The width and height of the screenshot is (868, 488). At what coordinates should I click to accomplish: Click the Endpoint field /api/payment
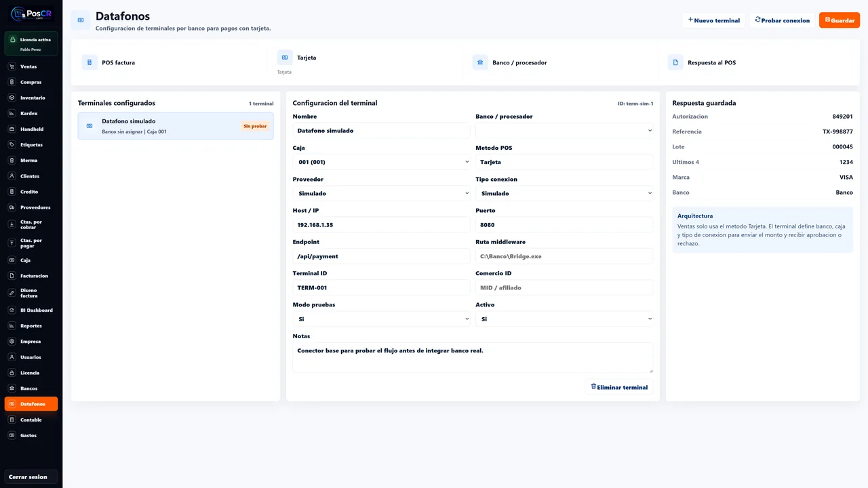pyautogui.click(x=381, y=256)
